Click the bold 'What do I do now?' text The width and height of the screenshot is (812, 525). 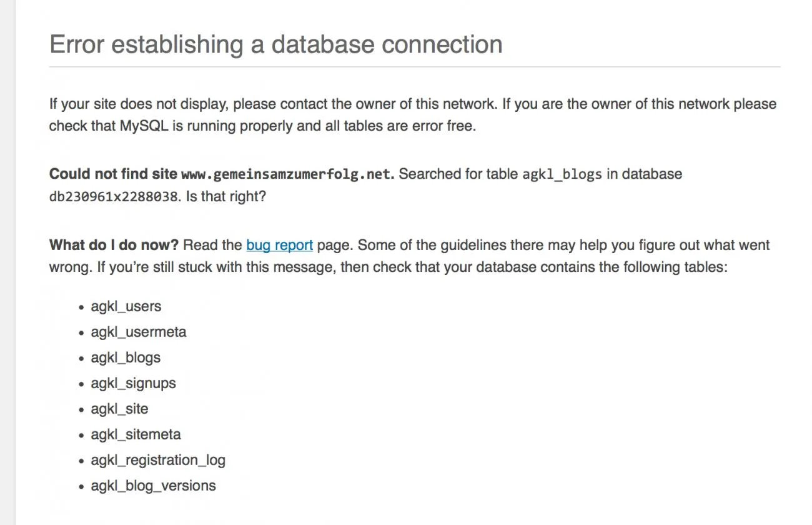coord(114,245)
